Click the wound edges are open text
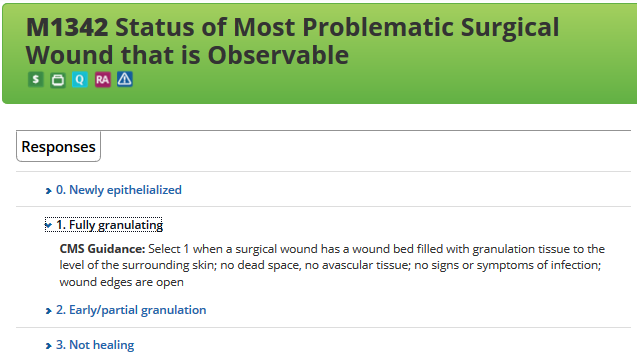Screen dimensions: 637x364 point(121,282)
